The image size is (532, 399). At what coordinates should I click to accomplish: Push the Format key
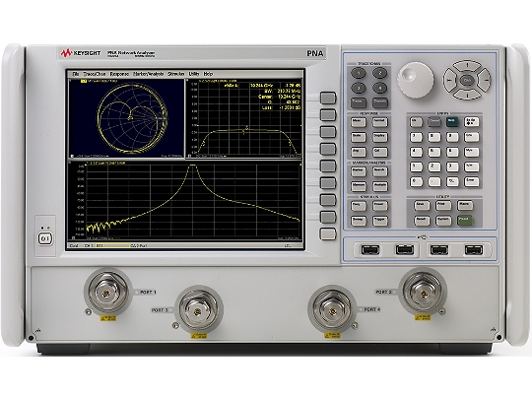tap(379, 122)
